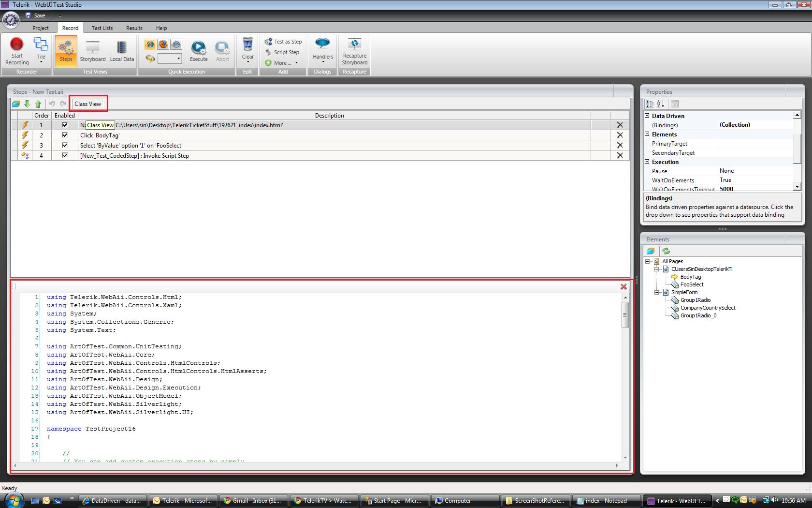The image size is (812, 508).
Task: Refresh the Elements panel
Action: pos(666,251)
